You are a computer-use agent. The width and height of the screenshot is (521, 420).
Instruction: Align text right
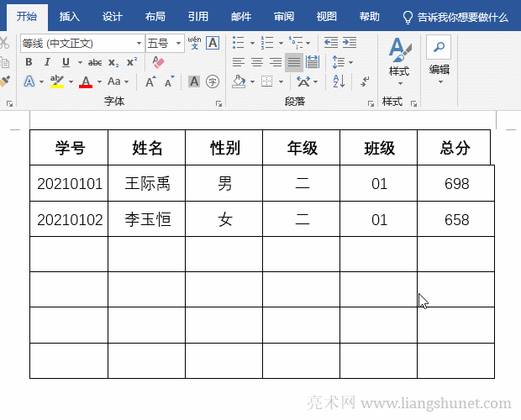(276, 62)
